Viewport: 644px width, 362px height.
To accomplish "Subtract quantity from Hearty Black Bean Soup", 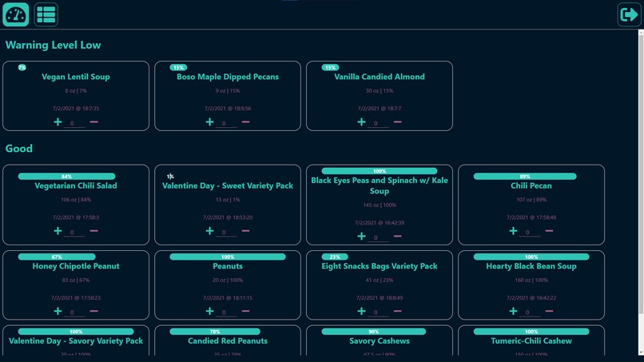I will pos(549,312).
